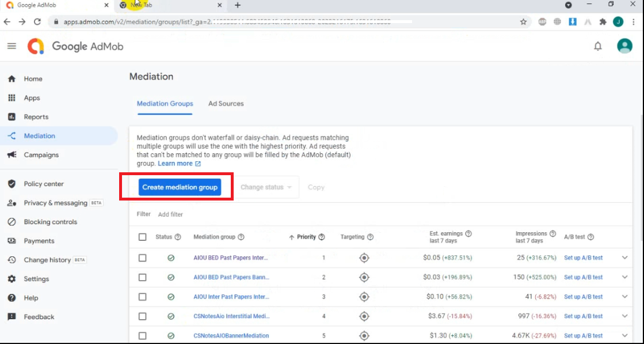Click targeting icon in priority 2 row
This screenshot has height=344, width=644.
pyautogui.click(x=364, y=277)
